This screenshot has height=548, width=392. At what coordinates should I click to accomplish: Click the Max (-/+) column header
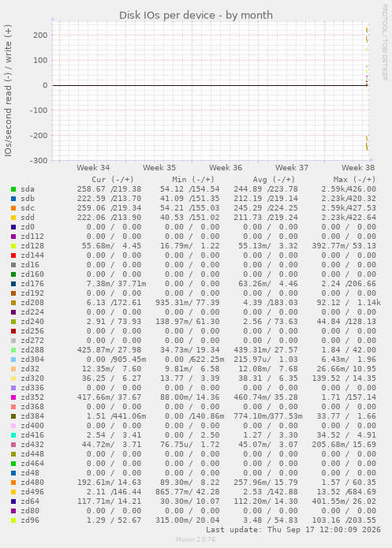point(354,180)
